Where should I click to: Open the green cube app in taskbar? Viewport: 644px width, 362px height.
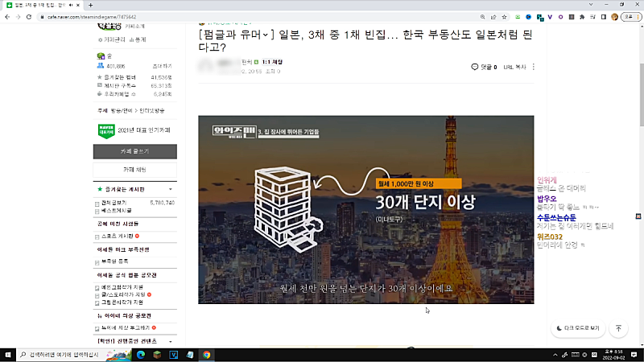click(x=157, y=355)
